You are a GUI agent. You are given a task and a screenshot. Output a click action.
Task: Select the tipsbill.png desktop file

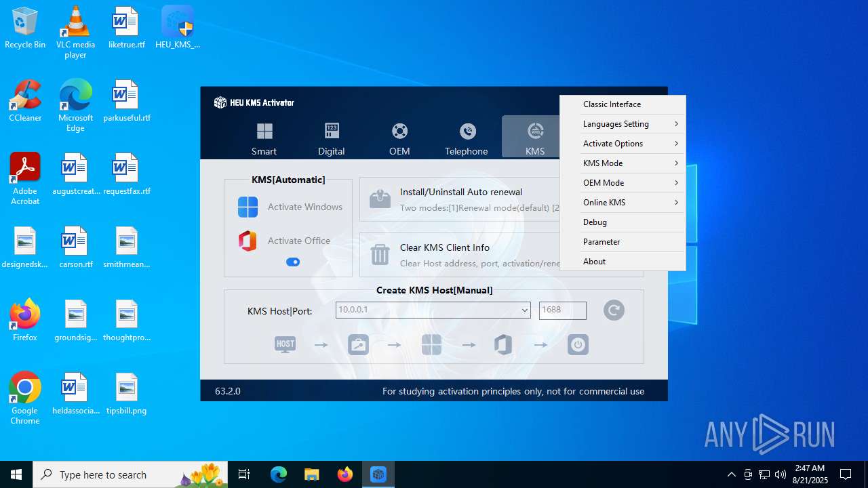click(126, 394)
